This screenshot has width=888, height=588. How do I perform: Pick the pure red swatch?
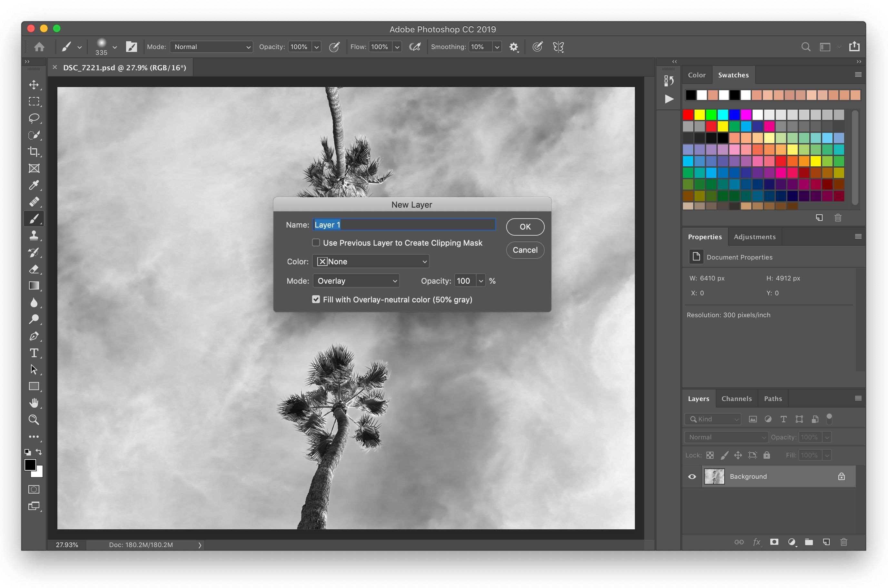click(x=688, y=114)
